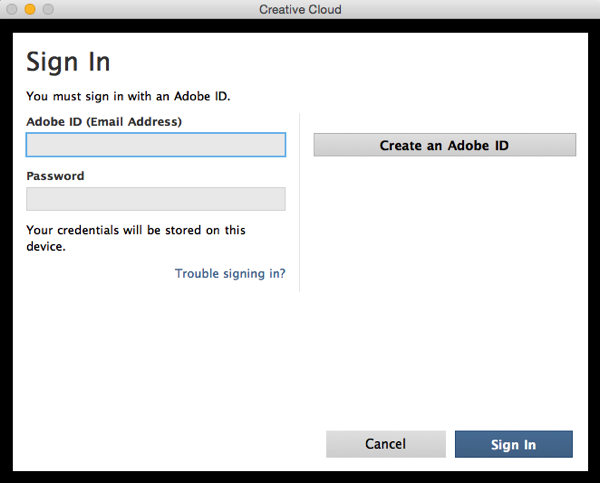Click the gray zoom window button

[x=48, y=9]
